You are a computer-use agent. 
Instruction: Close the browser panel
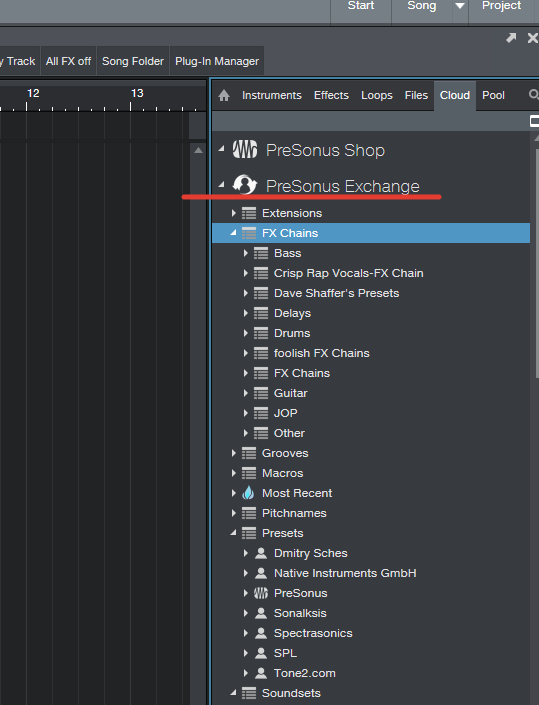click(x=533, y=38)
